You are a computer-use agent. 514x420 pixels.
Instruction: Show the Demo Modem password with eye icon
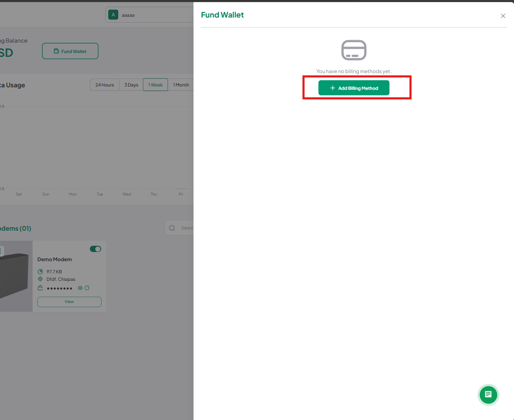(x=80, y=288)
